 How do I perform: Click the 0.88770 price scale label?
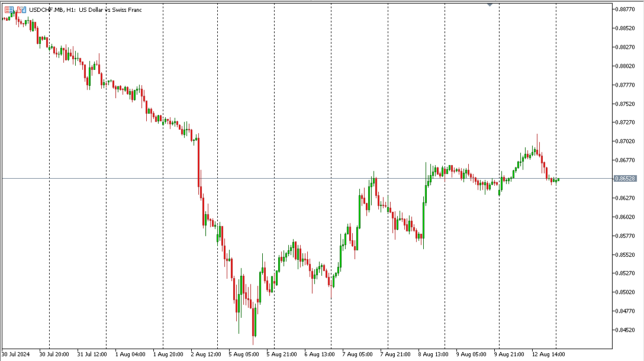click(x=625, y=9)
